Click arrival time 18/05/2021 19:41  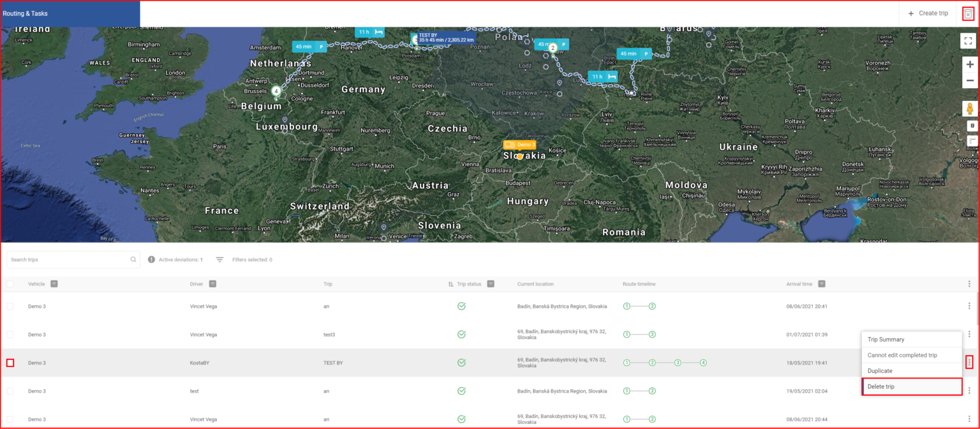click(806, 363)
